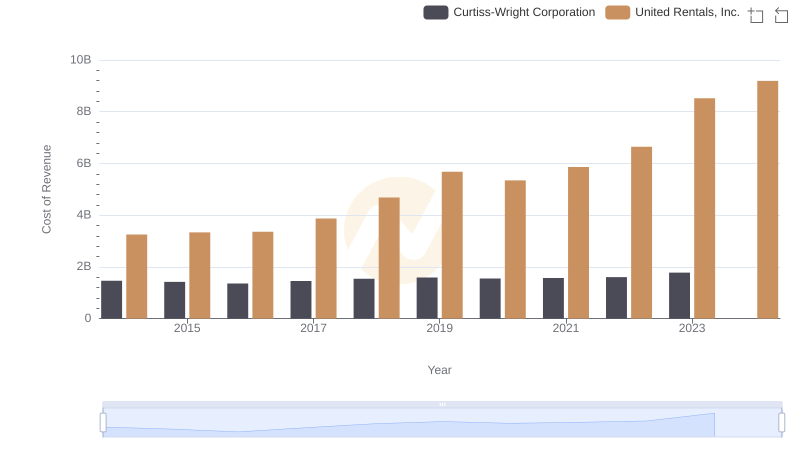The height and width of the screenshot is (461, 800).
Task: Click the Cost of Revenue axis title
Action: pyautogui.click(x=47, y=189)
